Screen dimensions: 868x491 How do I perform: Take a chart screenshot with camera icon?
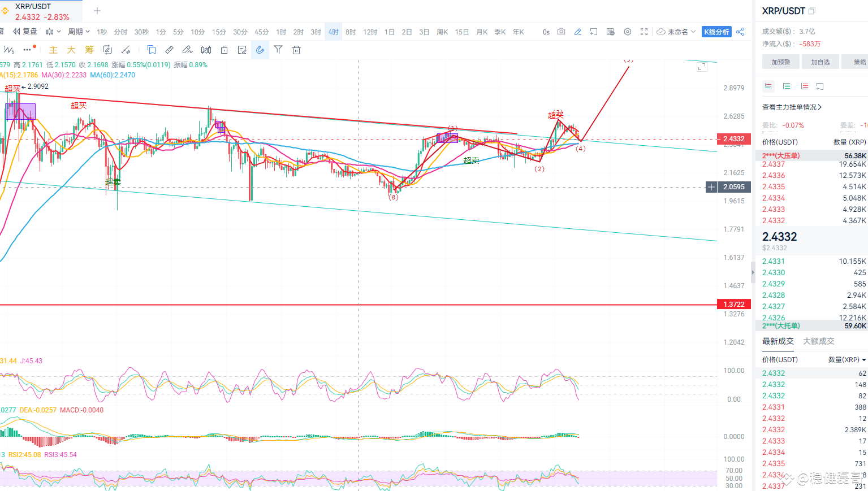tap(561, 32)
